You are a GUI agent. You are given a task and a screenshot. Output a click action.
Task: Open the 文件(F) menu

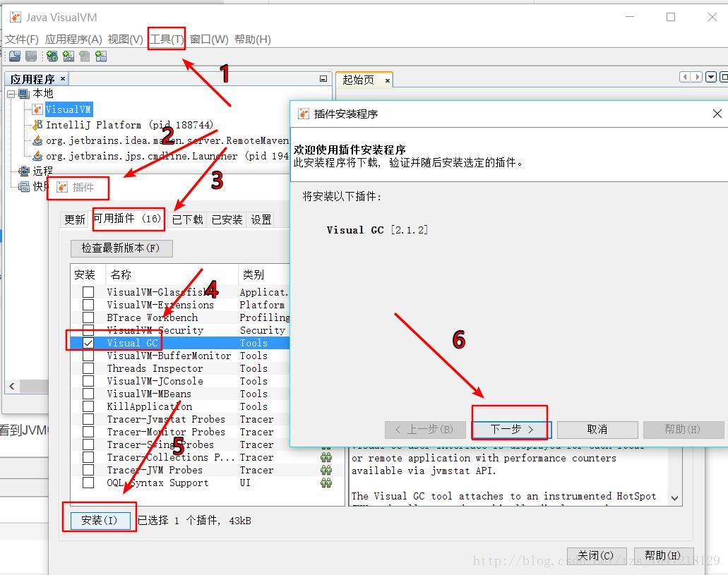[x=22, y=40]
